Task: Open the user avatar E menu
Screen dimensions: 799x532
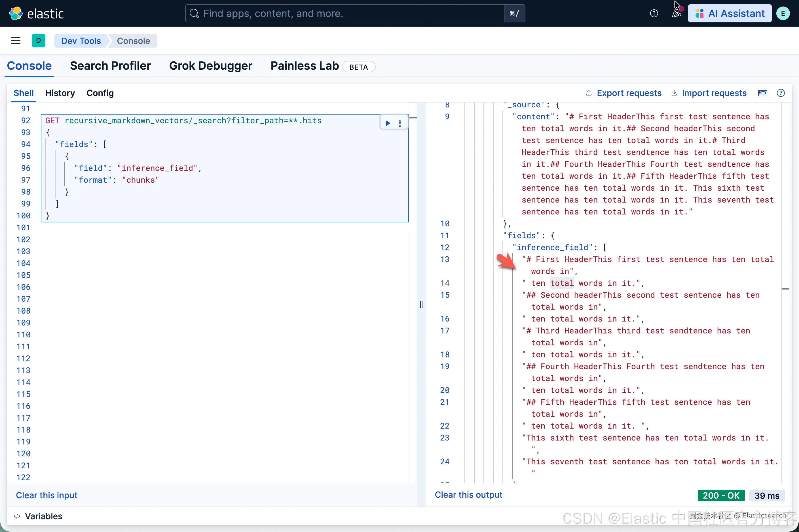Action: (x=783, y=14)
